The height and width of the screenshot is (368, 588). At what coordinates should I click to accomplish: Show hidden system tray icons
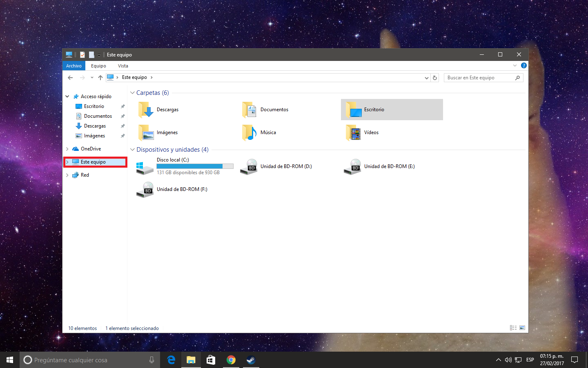498,360
